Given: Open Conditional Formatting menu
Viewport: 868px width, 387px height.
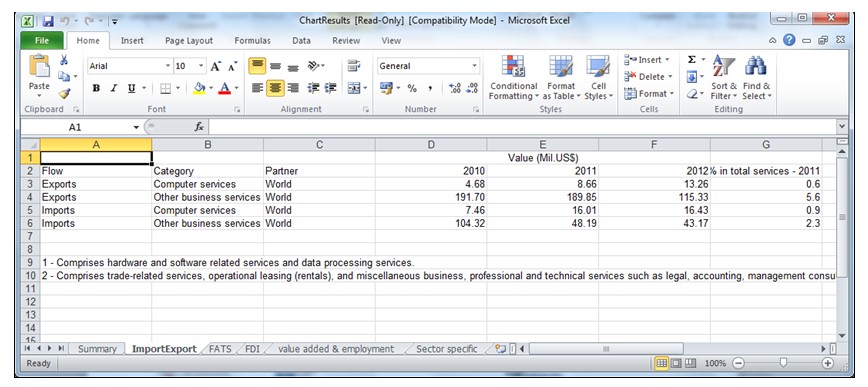Looking at the screenshot, I should tap(514, 78).
